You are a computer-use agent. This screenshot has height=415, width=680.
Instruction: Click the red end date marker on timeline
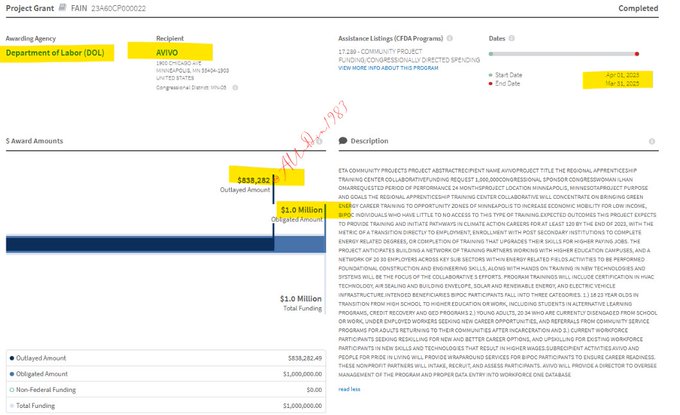click(636, 53)
